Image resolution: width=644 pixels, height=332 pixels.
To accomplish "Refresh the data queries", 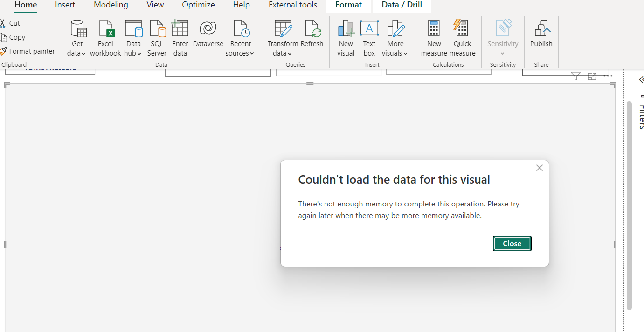I will (312, 34).
